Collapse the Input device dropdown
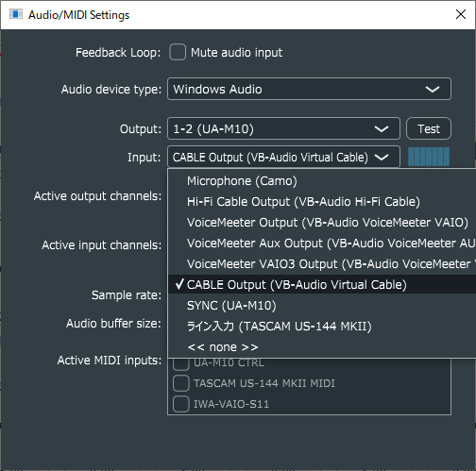 (x=283, y=157)
